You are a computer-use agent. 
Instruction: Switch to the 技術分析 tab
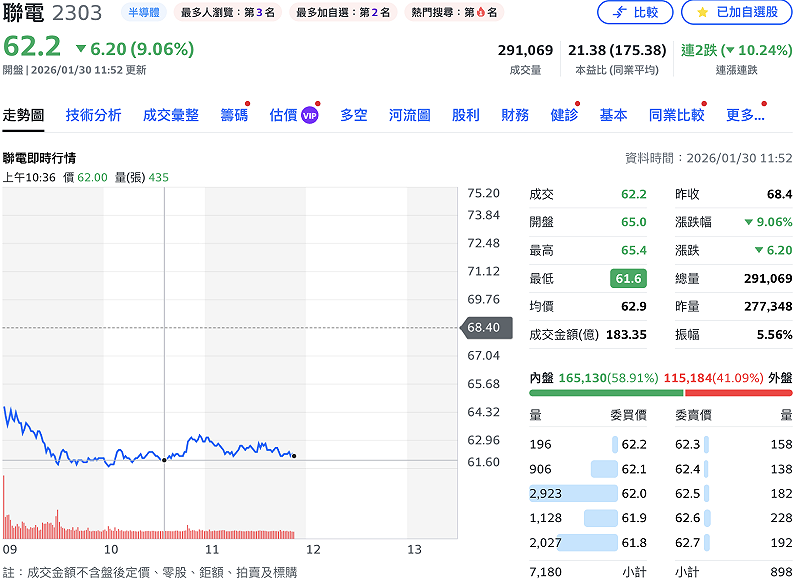pos(95,115)
